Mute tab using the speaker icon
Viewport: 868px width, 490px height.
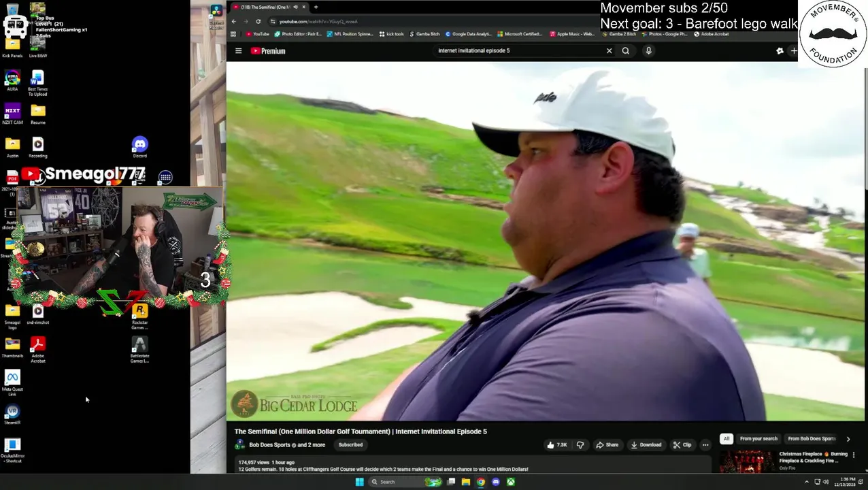[295, 7]
